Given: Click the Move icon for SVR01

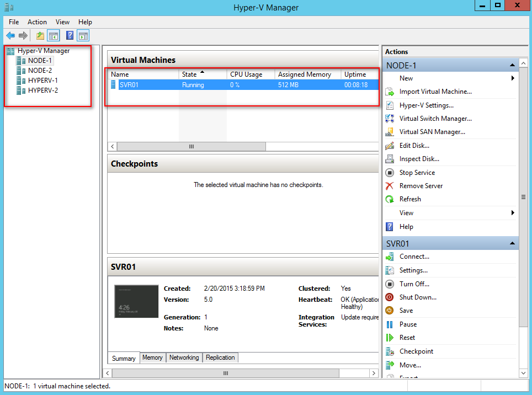Looking at the screenshot, I should [390, 365].
